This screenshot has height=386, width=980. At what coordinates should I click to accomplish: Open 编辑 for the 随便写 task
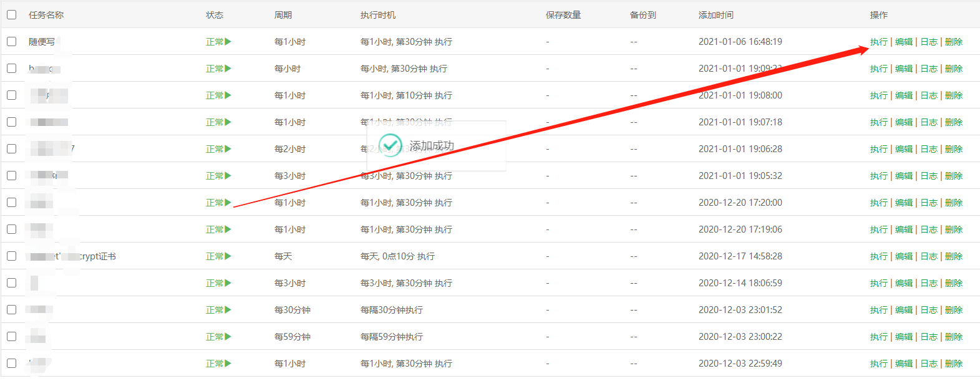[x=903, y=42]
